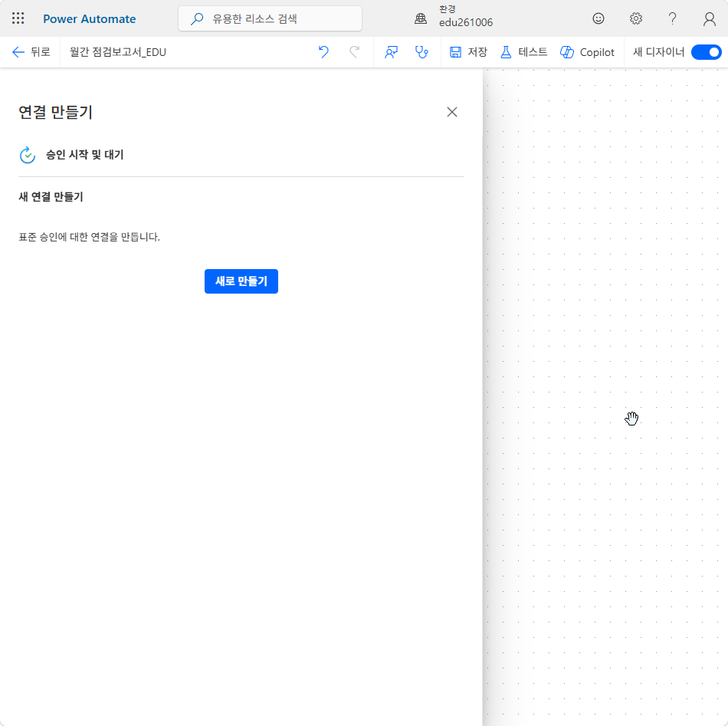Close the 연결 만들기 panel

coord(452,112)
